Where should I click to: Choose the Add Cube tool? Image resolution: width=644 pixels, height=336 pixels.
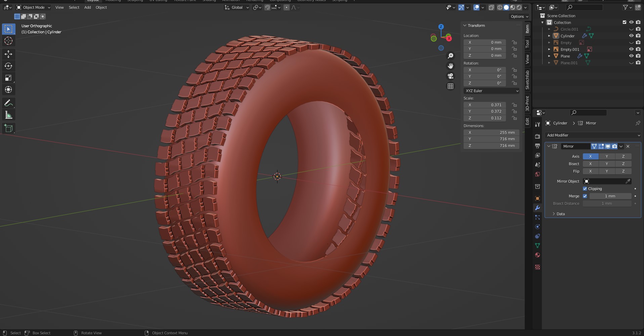tap(8, 128)
